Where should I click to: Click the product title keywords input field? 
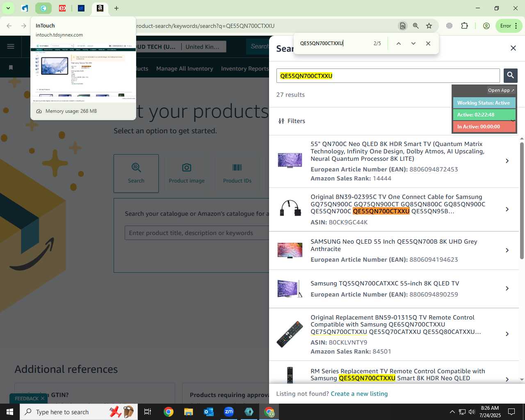(x=197, y=233)
